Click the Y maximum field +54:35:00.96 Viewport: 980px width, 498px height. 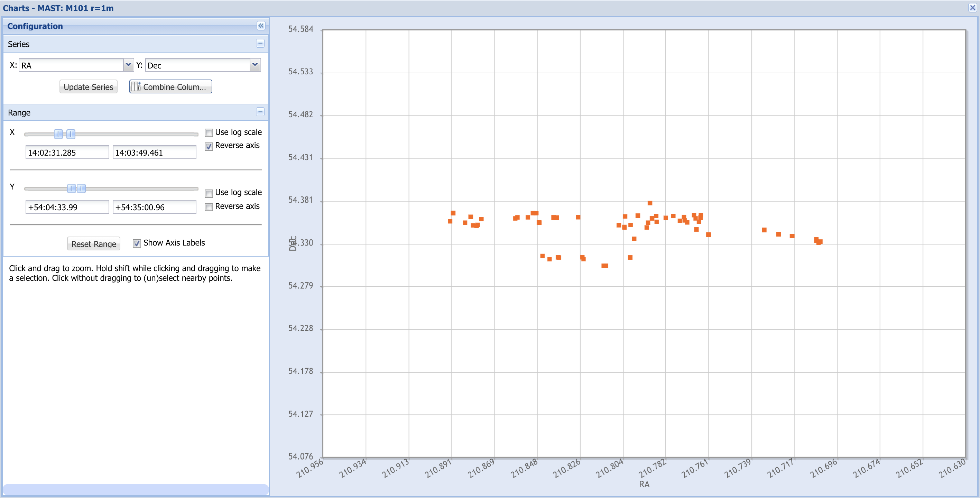pos(155,207)
